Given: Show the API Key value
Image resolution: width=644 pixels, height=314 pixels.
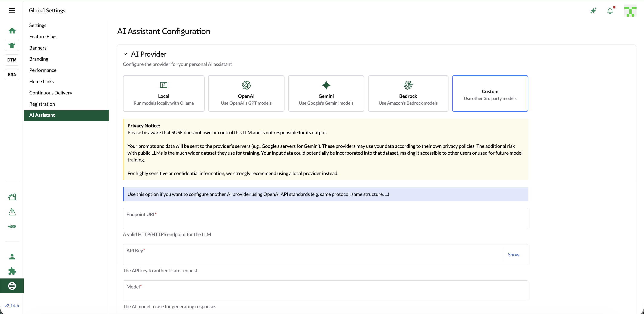Looking at the screenshot, I should pyautogui.click(x=513, y=255).
